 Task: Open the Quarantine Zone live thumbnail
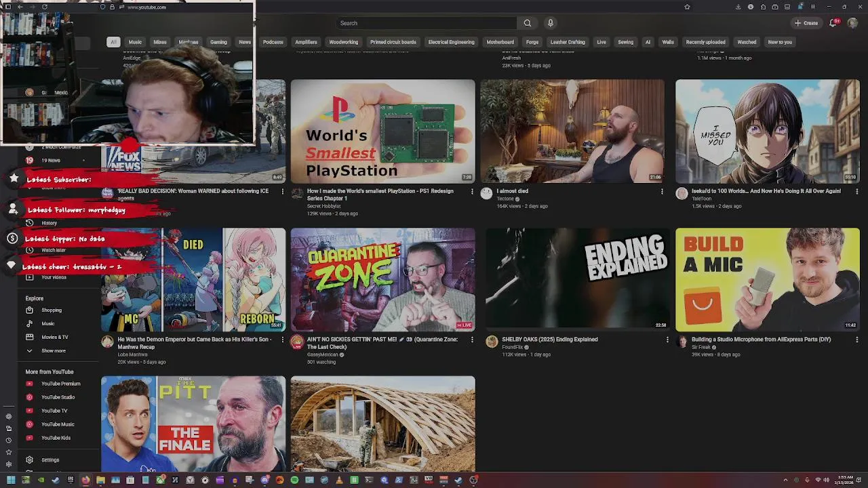pyautogui.click(x=383, y=279)
